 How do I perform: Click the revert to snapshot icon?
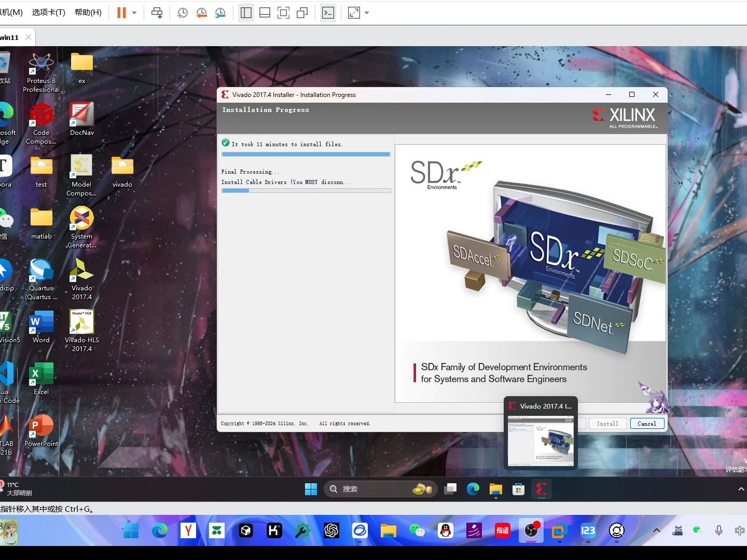click(x=201, y=12)
